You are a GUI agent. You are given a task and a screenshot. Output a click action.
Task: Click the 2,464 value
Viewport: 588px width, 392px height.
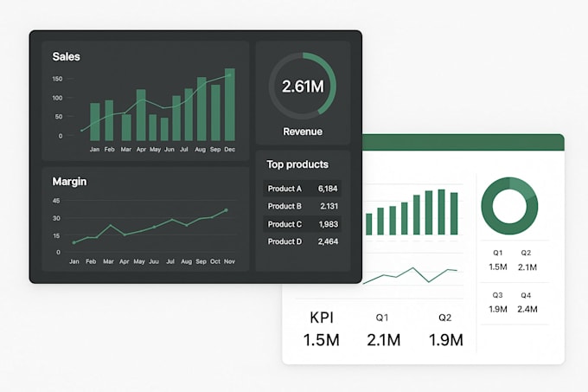(328, 241)
